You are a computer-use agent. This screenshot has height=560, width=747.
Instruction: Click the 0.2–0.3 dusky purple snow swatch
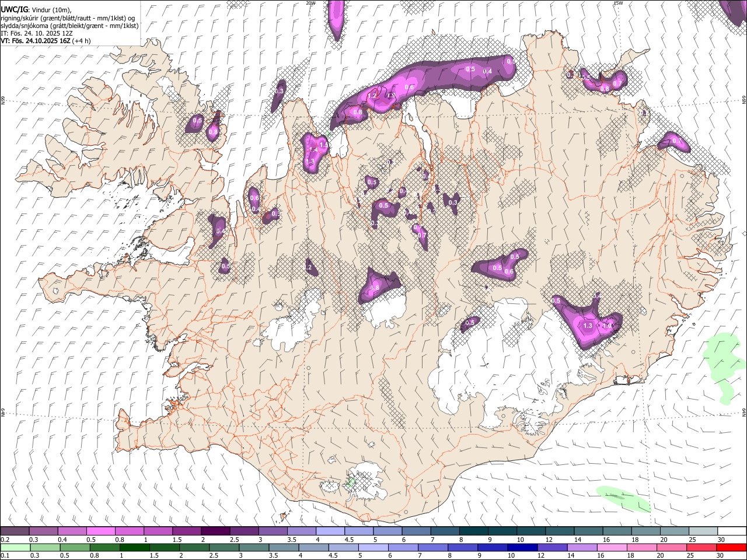pyautogui.click(x=15, y=531)
